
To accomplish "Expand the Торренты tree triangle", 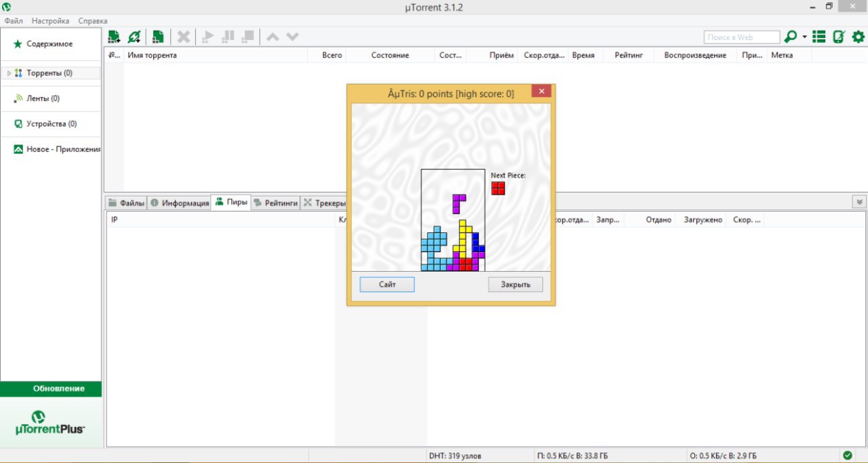I will pyautogui.click(x=8, y=73).
